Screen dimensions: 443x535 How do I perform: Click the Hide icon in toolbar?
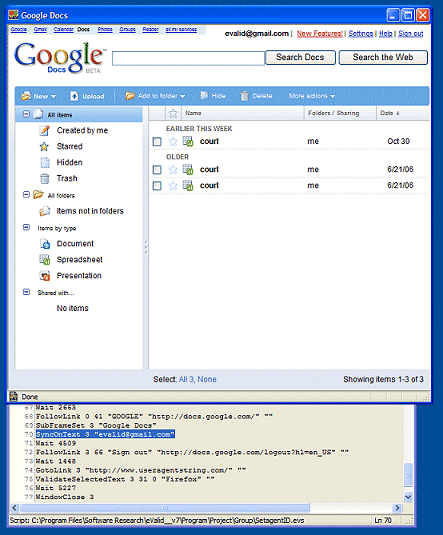(x=204, y=96)
